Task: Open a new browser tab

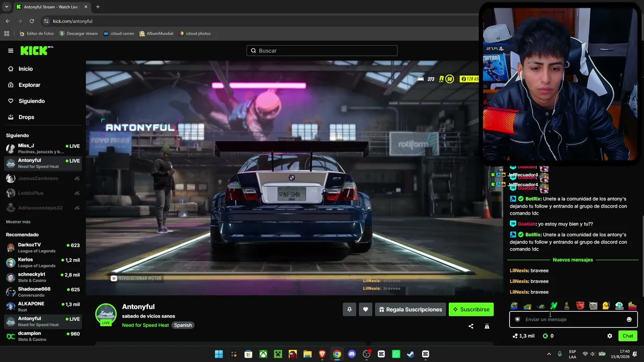Action: click(x=98, y=7)
